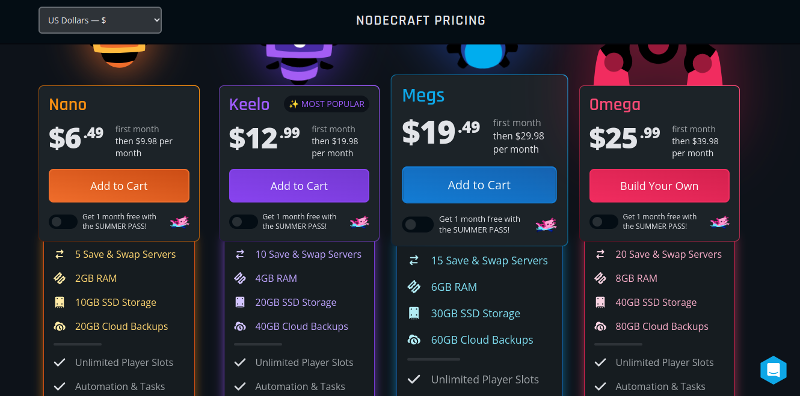Image resolution: width=800 pixels, height=396 pixels.
Task: Enable the Summer Pass toggle on Keelo plan
Action: [x=243, y=221]
